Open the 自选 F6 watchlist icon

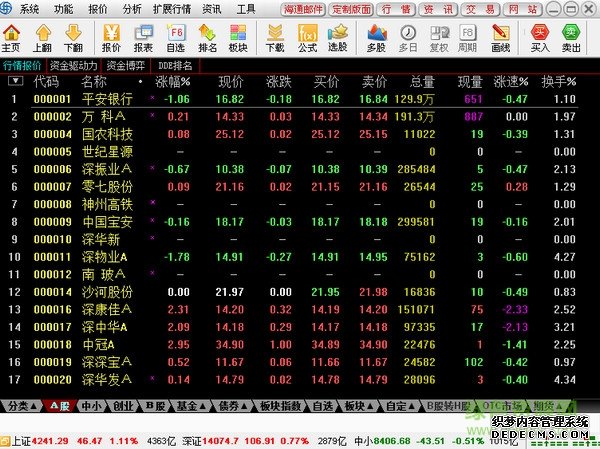pyautogui.click(x=176, y=38)
